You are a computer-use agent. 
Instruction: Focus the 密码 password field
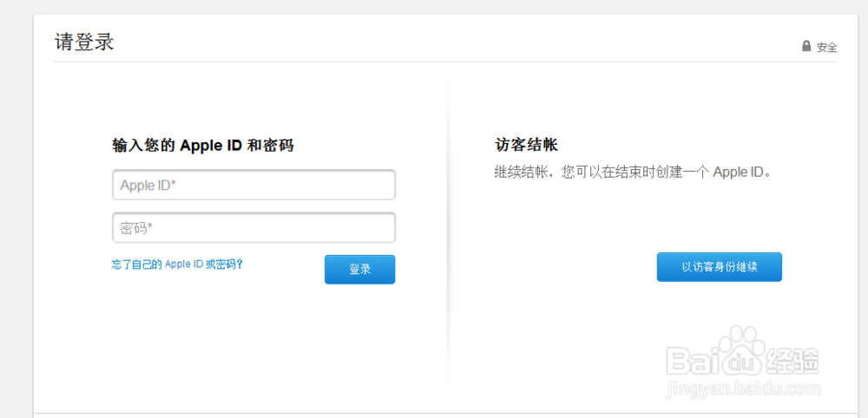tap(253, 227)
